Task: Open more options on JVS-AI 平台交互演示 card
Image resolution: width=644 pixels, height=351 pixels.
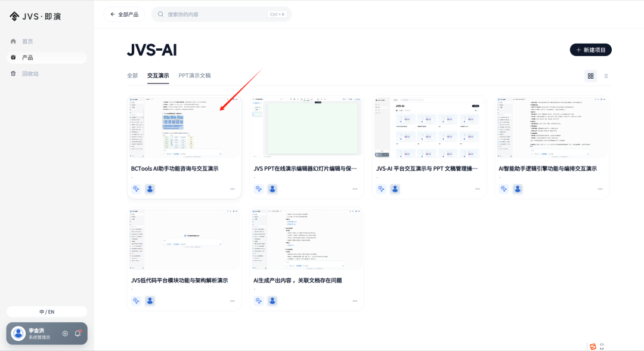Action: pos(478,189)
